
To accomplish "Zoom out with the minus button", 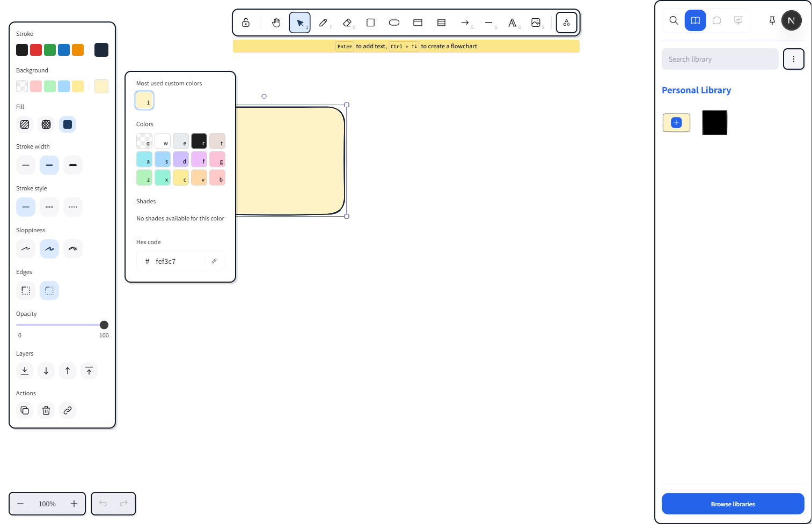I will (20, 504).
